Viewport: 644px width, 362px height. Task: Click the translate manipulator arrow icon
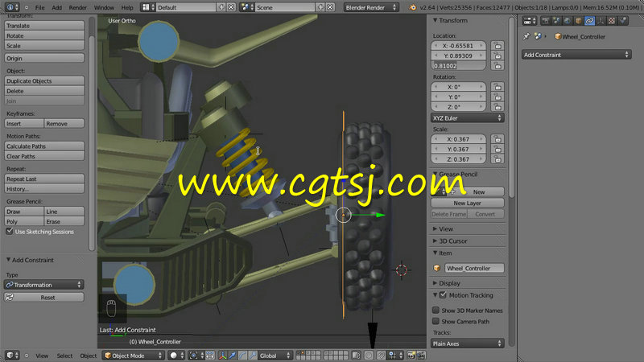(x=232, y=356)
